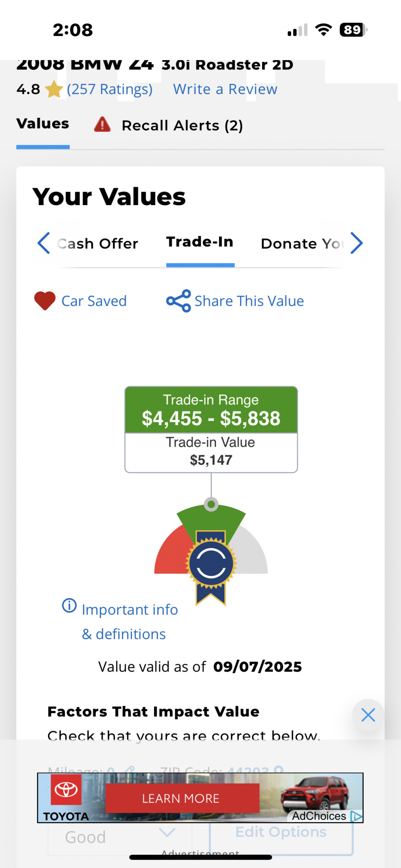The width and height of the screenshot is (401, 868).
Task: Click the green gauge range marker
Action: [x=211, y=505]
